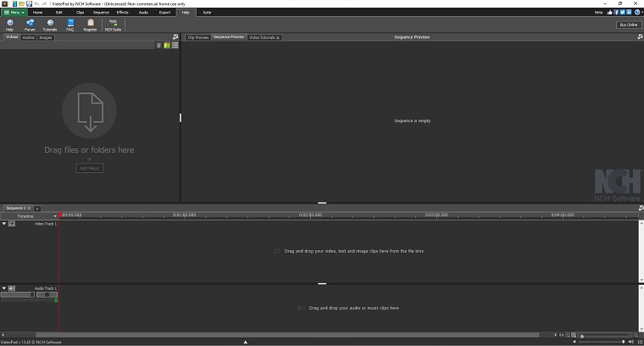
Task: Click the list view icon in bin panel
Action: (x=175, y=45)
